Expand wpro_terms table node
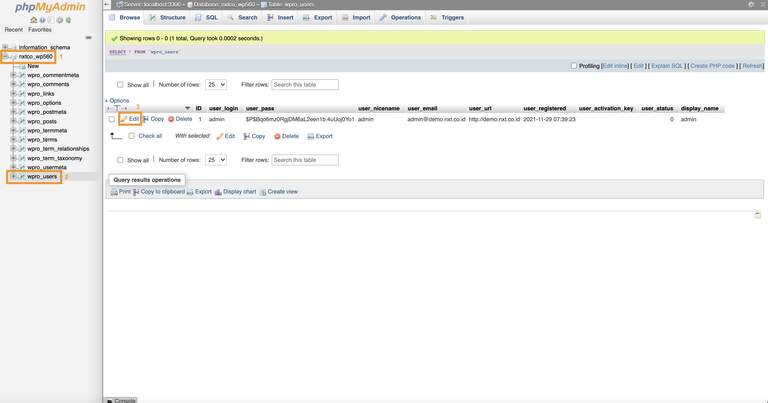This screenshot has height=403, width=768. point(13,140)
